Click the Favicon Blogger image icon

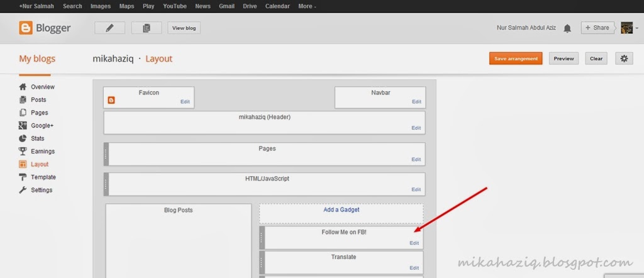coord(111,100)
